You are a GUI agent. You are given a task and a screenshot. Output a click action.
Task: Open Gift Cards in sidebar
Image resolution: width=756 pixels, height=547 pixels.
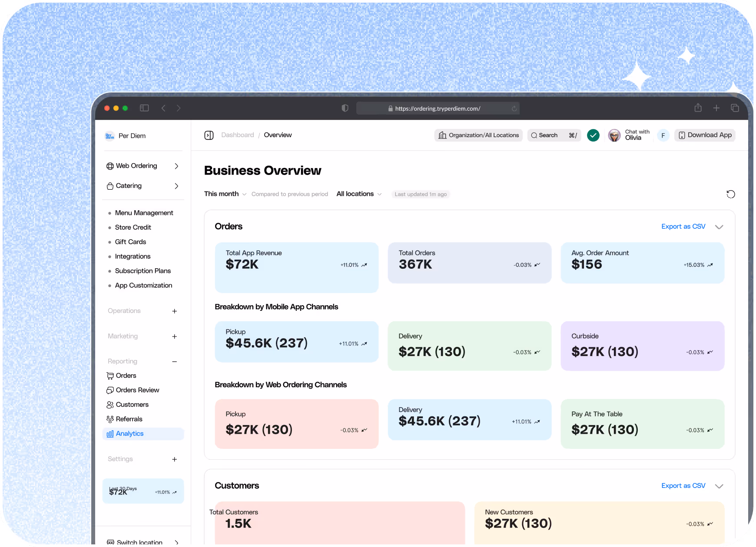[130, 242]
